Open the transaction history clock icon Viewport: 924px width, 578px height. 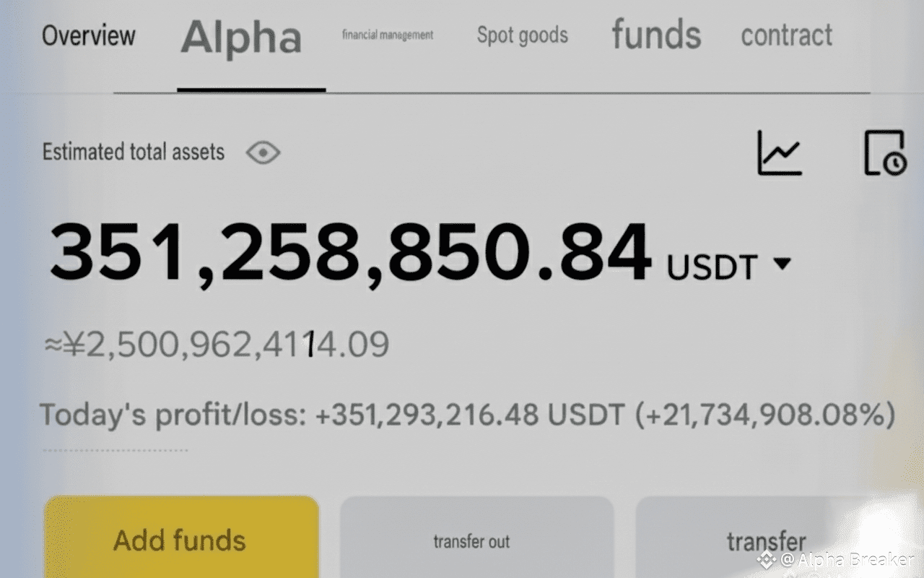(884, 153)
